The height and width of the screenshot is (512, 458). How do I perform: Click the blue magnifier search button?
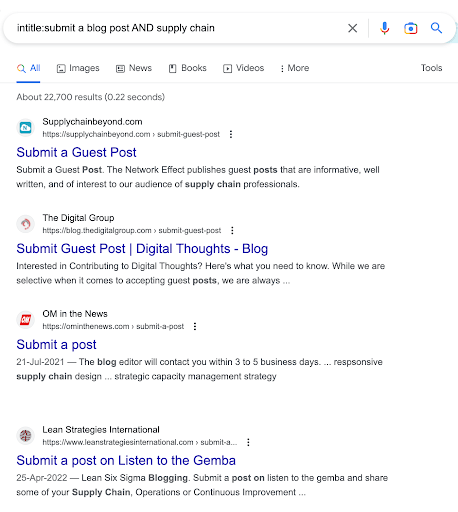[436, 28]
